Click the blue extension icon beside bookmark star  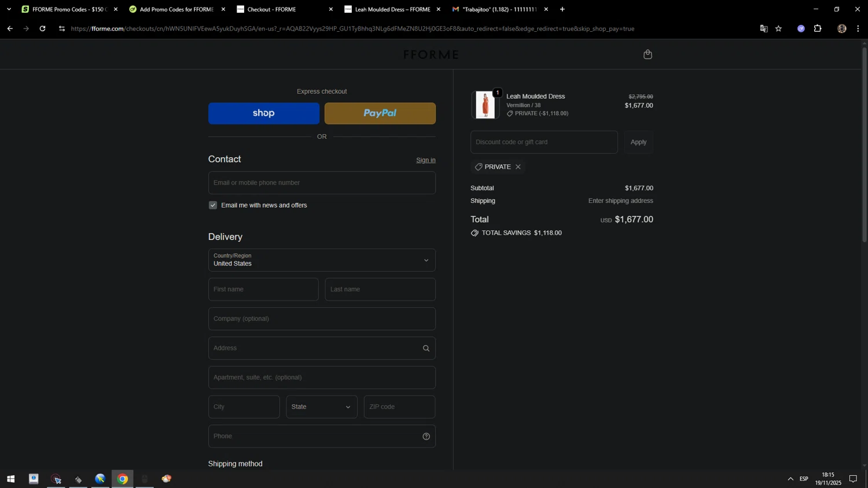click(801, 28)
